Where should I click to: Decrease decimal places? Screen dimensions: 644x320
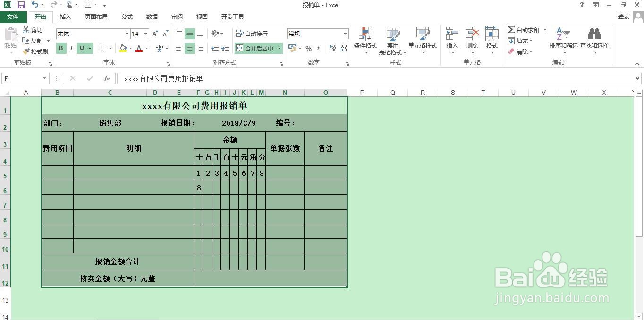point(343,48)
